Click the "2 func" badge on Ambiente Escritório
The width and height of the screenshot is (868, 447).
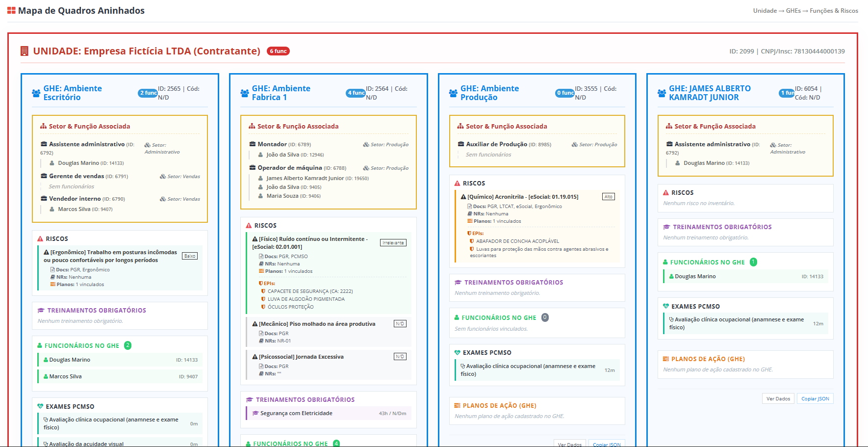coord(148,93)
